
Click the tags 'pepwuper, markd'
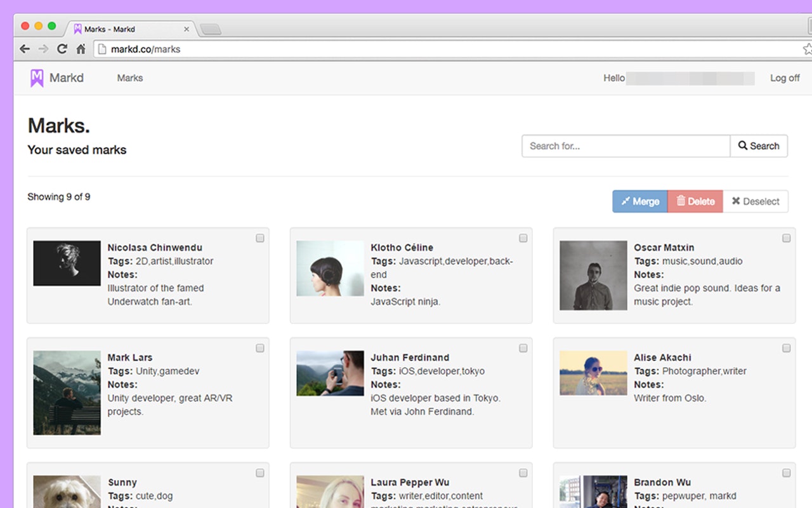(700, 496)
